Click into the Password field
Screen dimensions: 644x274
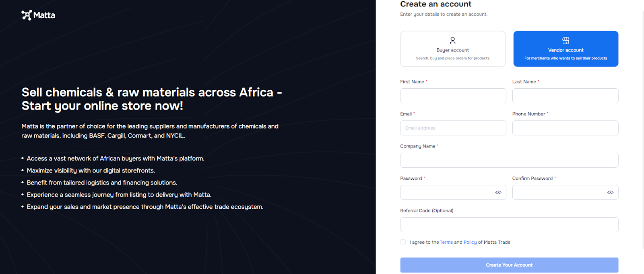point(453,192)
